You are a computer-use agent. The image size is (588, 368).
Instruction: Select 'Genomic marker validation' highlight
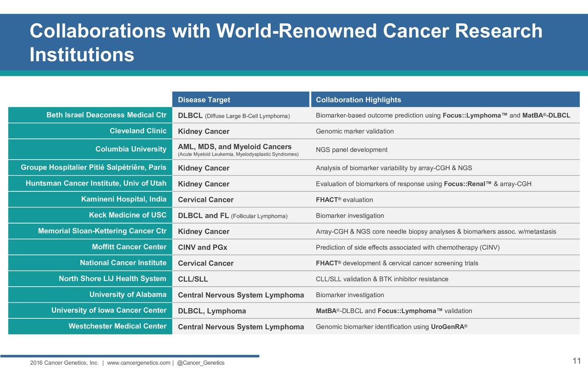(355, 131)
